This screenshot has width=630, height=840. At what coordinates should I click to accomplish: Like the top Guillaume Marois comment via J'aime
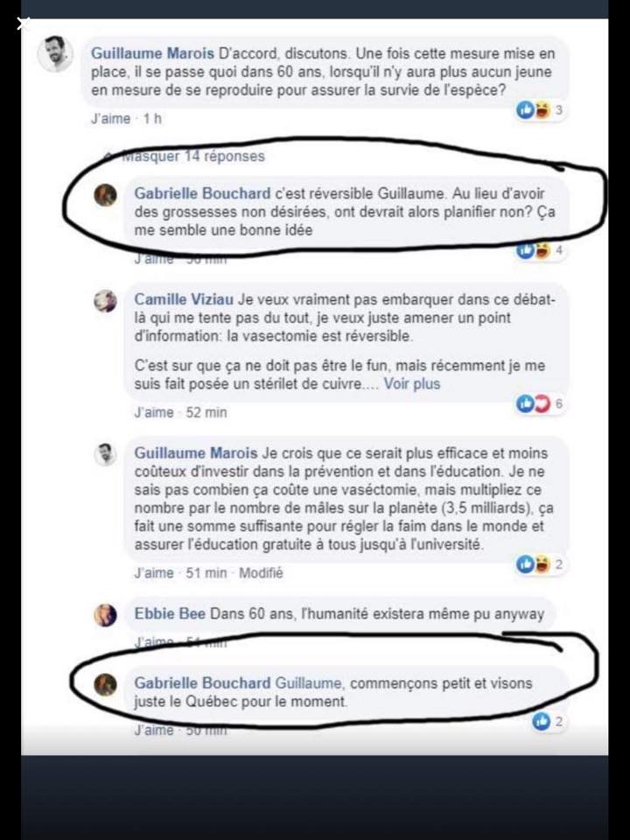tap(110, 118)
